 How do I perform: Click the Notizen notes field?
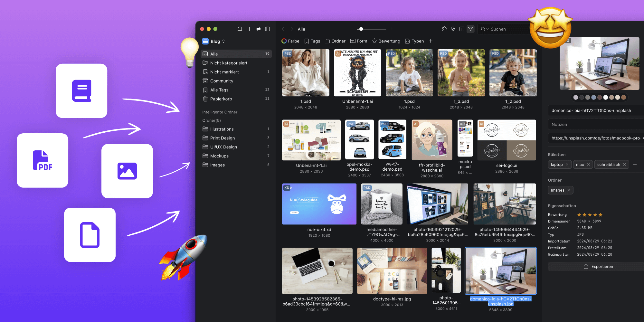point(596,124)
